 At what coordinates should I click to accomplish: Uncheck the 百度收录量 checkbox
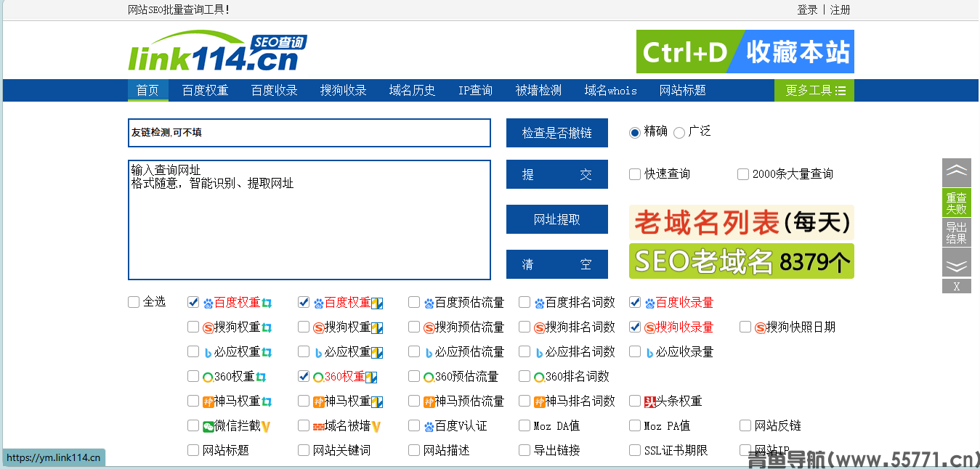(635, 302)
